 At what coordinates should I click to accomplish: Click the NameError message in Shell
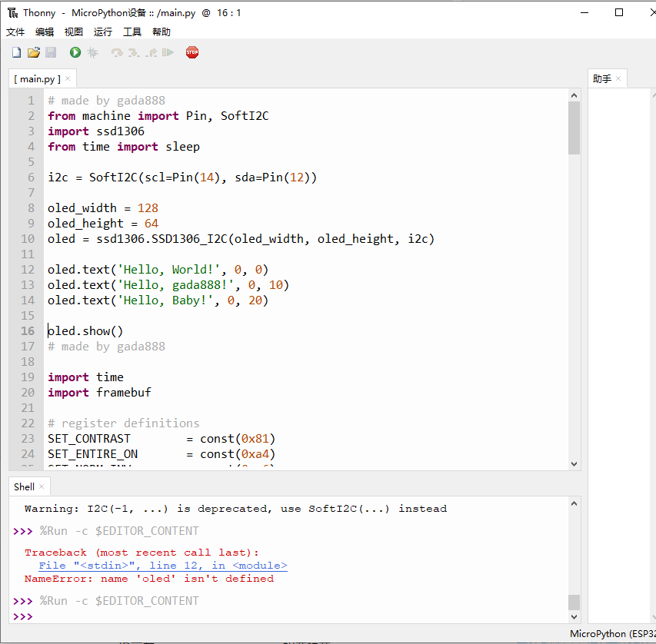pos(149,579)
